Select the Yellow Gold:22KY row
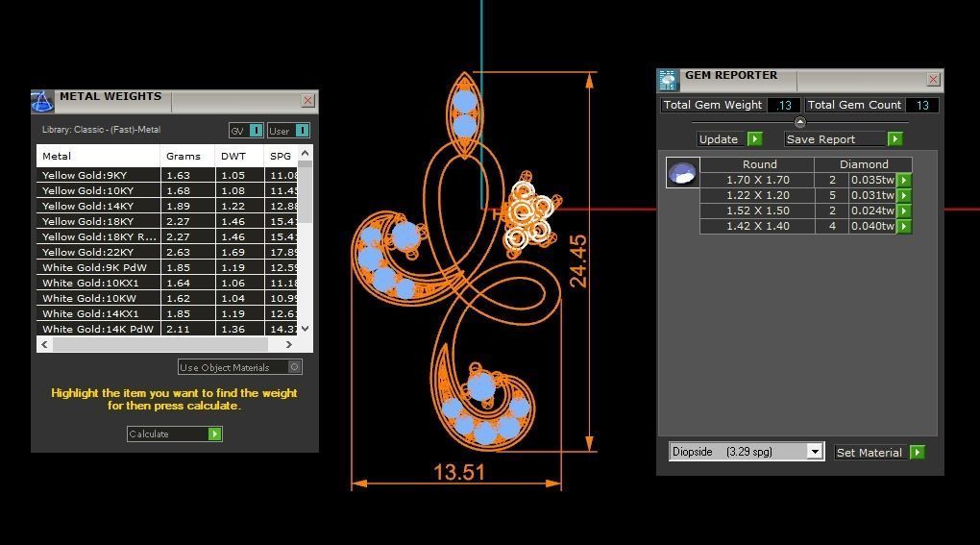 (167, 252)
